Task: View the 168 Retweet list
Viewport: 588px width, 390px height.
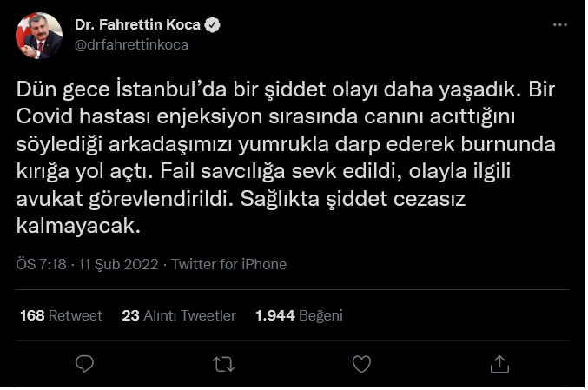Action: tap(60, 315)
